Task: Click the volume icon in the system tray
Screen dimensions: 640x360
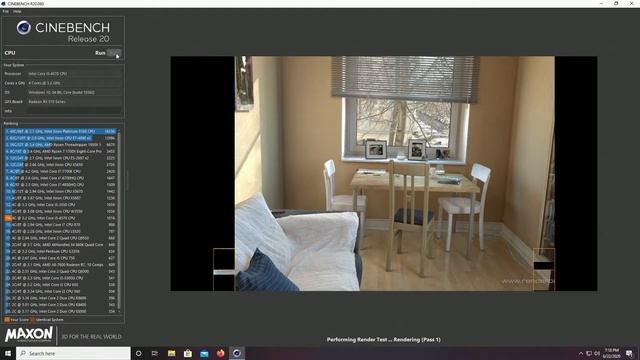Action: [x=597, y=353]
